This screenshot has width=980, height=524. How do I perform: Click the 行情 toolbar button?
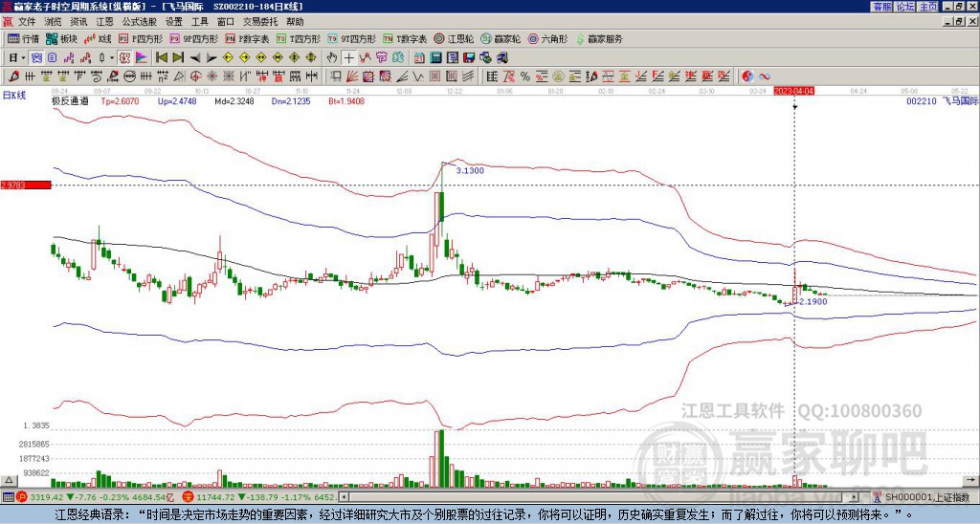pos(24,38)
